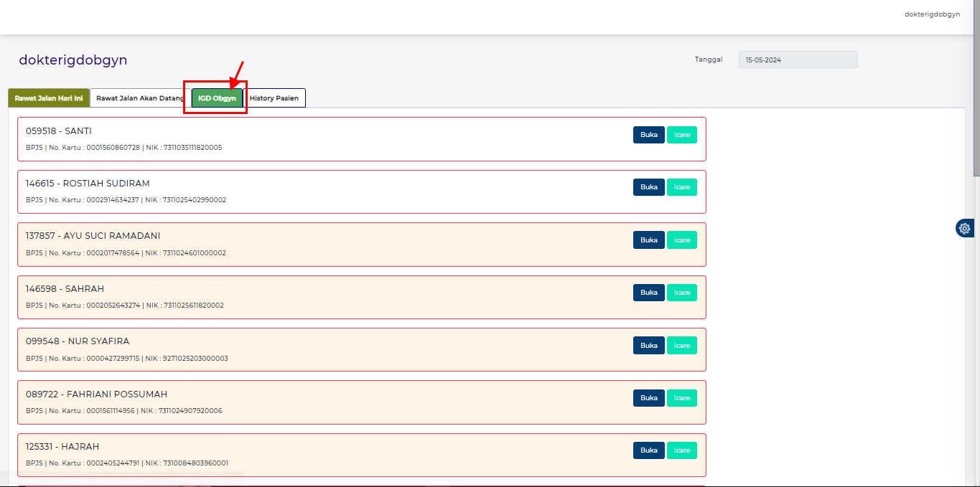The width and height of the screenshot is (980, 487).
Task: Open the settings gear icon on right edge
Action: pyautogui.click(x=964, y=228)
